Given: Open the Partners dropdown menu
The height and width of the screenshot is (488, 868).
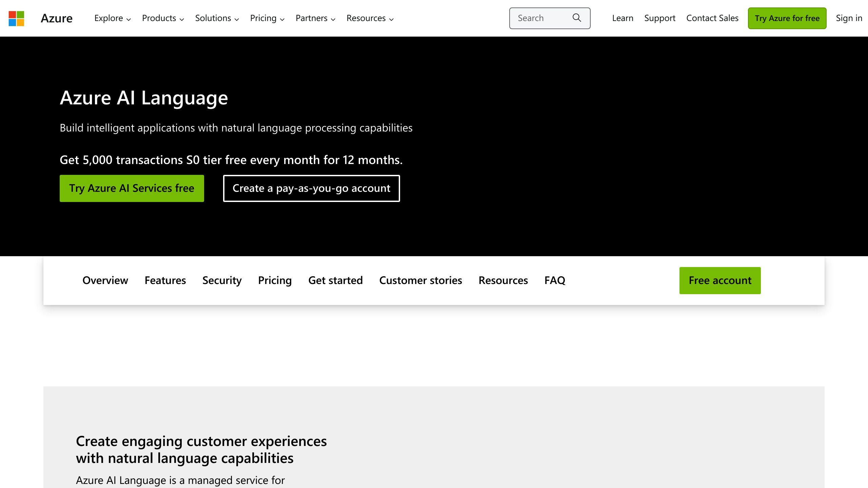Looking at the screenshot, I should (315, 18).
